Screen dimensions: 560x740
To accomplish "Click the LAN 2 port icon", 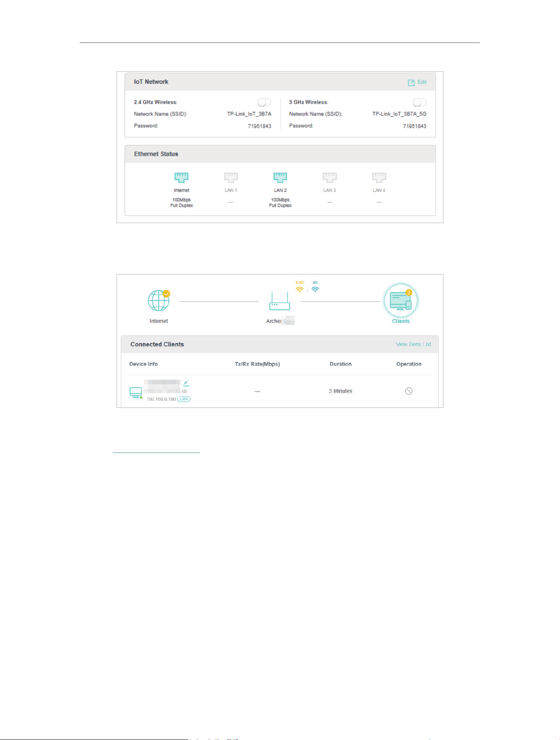I will coord(280,177).
